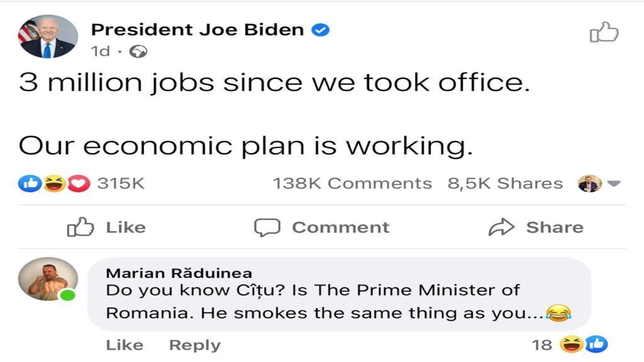644x362 pixels.
Task: Open the account switcher dropdown arrow
Action: (614, 184)
